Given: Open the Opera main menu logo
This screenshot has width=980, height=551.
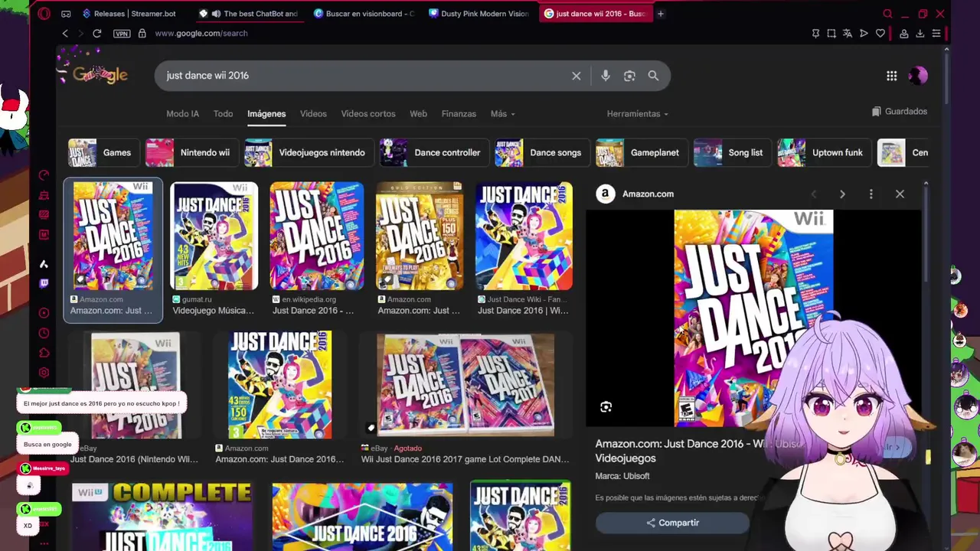Looking at the screenshot, I should pos(44,13).
